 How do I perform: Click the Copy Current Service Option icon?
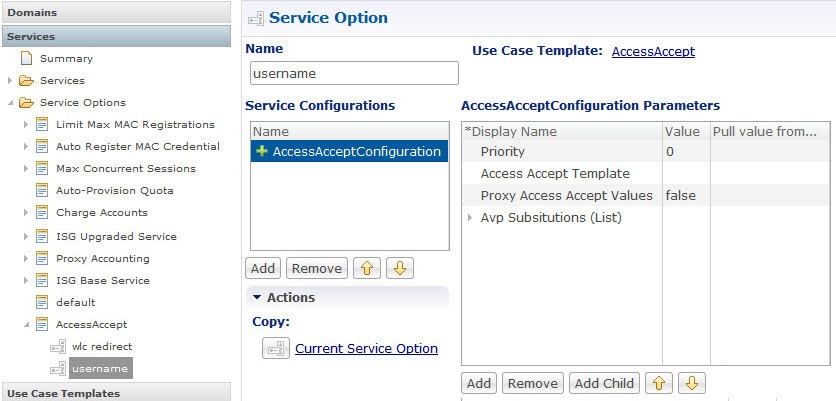point(276,349)
